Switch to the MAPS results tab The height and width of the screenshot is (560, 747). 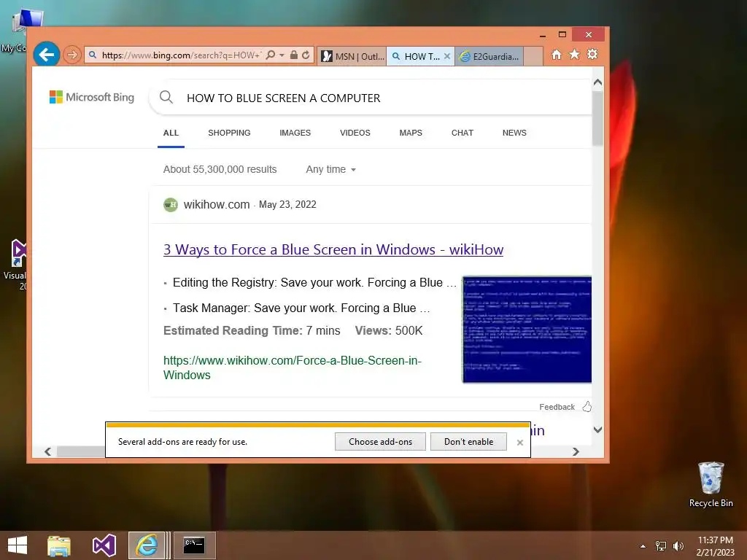click(x=411, y=133)
